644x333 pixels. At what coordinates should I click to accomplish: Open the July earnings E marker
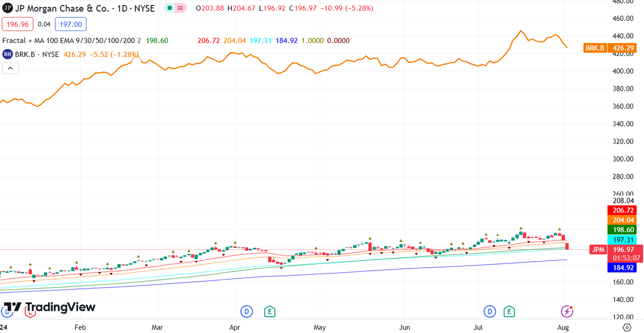(x=509, y=311)
